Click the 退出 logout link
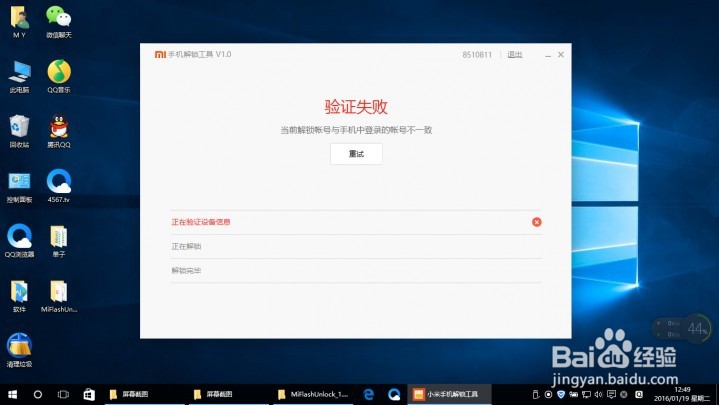719x405 pixels. click(x=514, y=55)
